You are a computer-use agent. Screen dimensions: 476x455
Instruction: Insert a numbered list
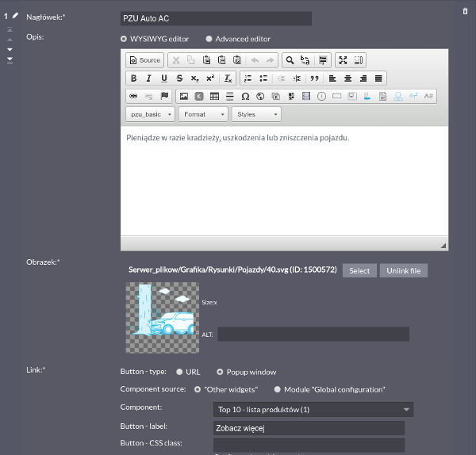click(248, 78)
